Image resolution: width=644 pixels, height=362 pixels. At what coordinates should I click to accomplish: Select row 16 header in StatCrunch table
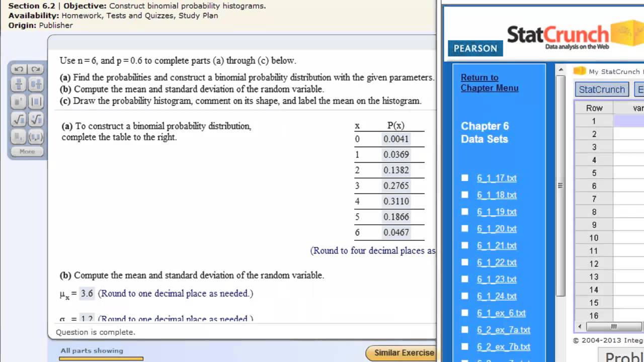pyautogui.click(x=594, y=316)
